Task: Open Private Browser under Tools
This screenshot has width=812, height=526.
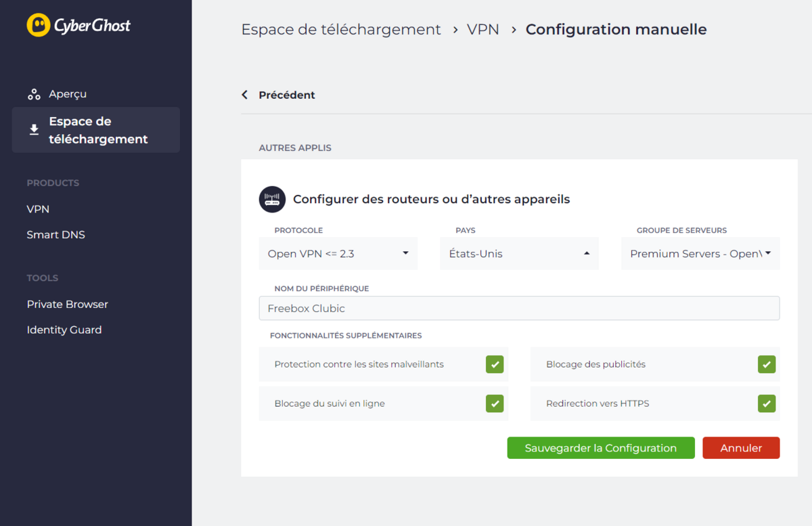Action: 67,304
